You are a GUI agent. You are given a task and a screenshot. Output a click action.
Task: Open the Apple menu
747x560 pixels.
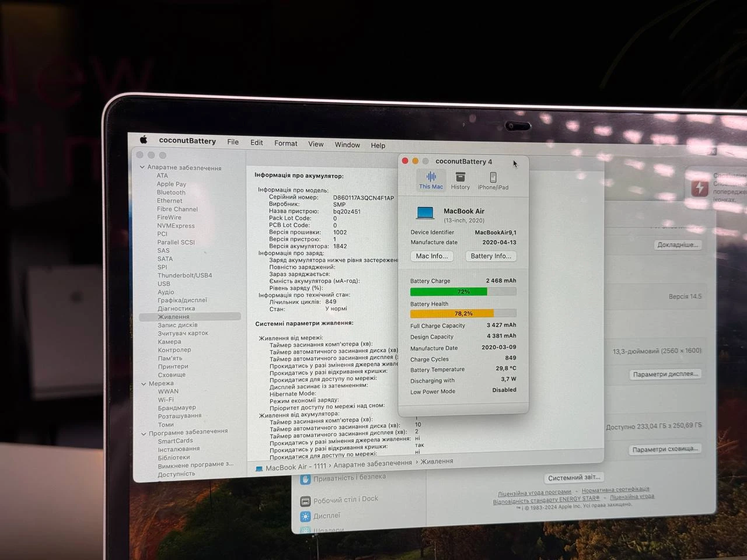click(x=144, y=140)
